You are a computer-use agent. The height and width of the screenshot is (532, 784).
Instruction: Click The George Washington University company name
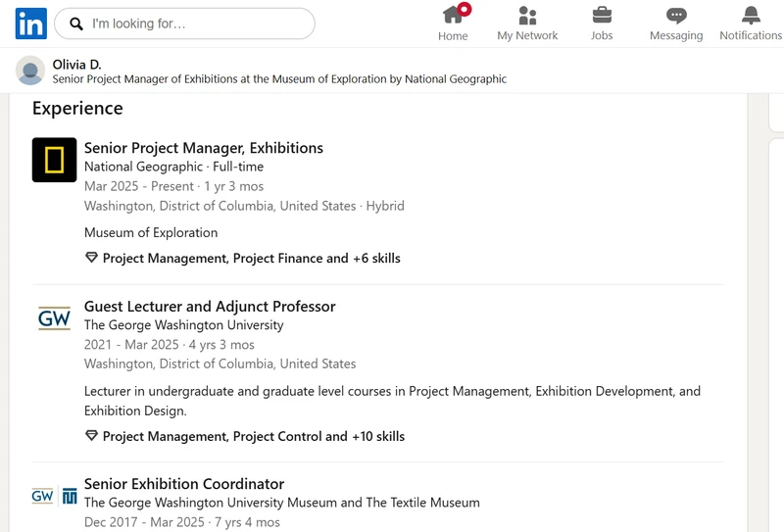[x=183, y=325]
